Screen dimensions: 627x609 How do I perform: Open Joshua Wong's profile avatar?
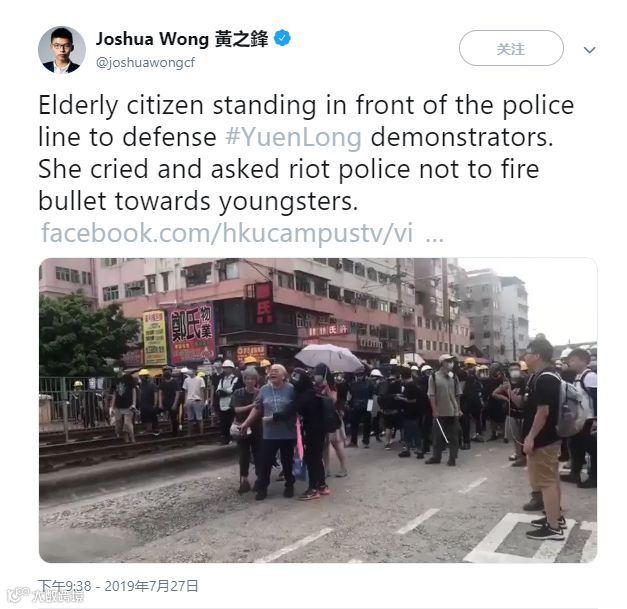[62, 50]
